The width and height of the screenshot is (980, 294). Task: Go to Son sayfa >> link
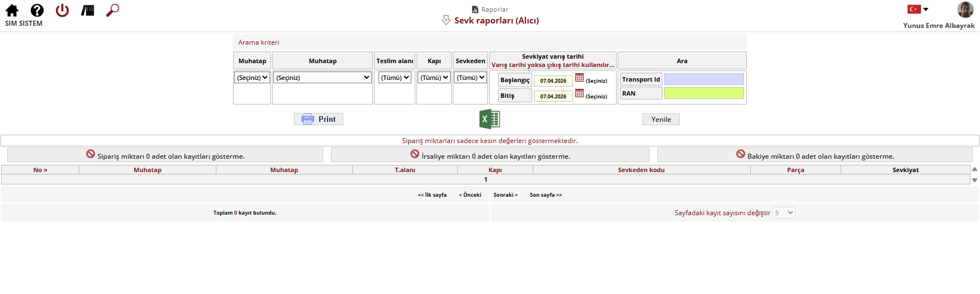[x=546, y=195]
